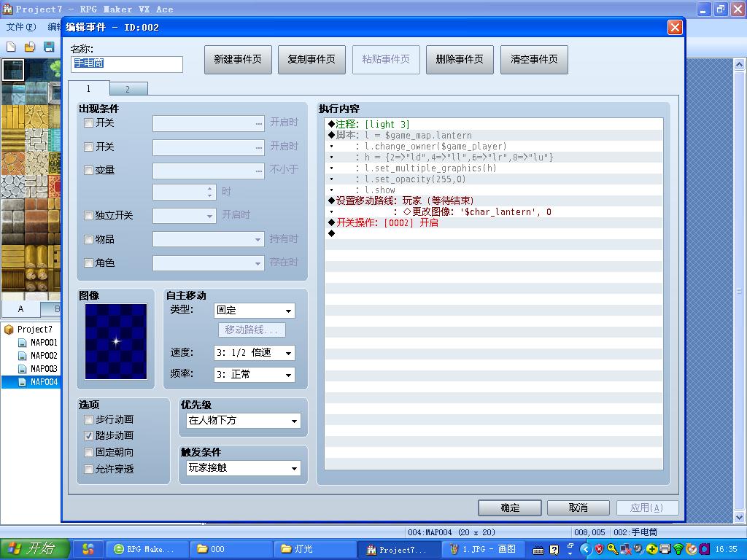Image resolution: width=747 pixels, height=560 pixels.
Task: Open the Windows Start (开始) button
Action: [35, 549]
